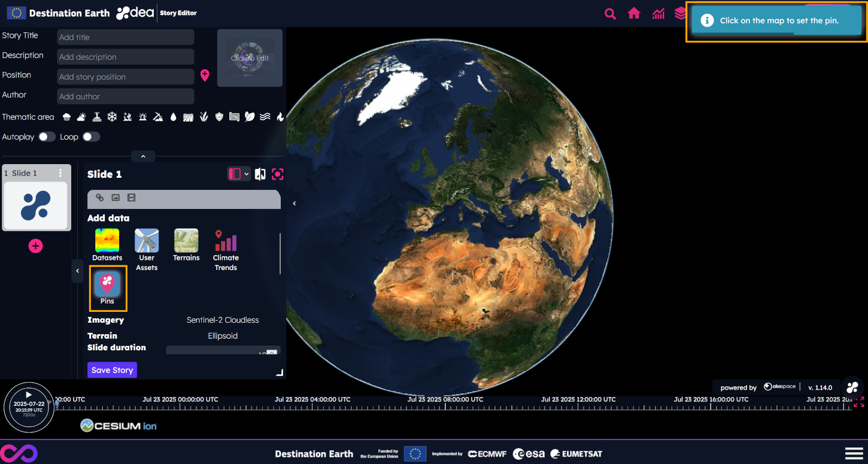Turn on the Loop switch

91,137
